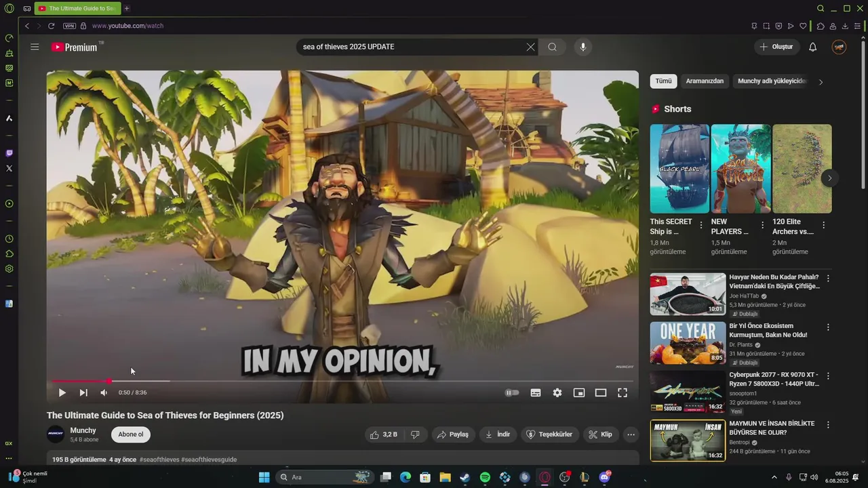Viewport: 868px width, 488px height.
Task: Open the browser easy setup sliders
Action: tap(857, 26)
